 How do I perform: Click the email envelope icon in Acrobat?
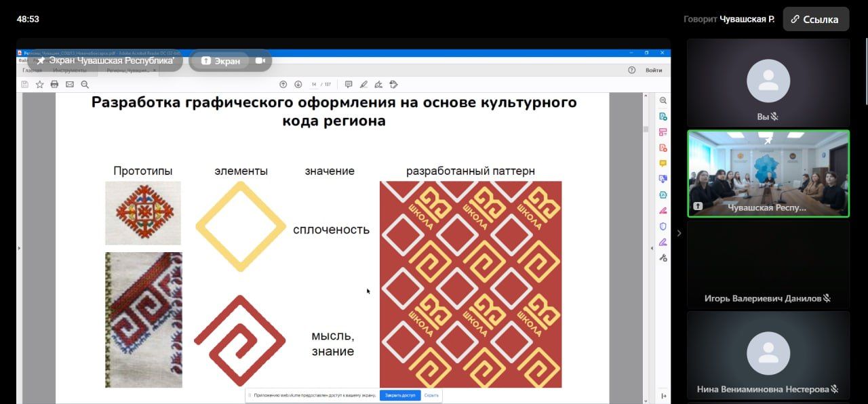(69, 85)
